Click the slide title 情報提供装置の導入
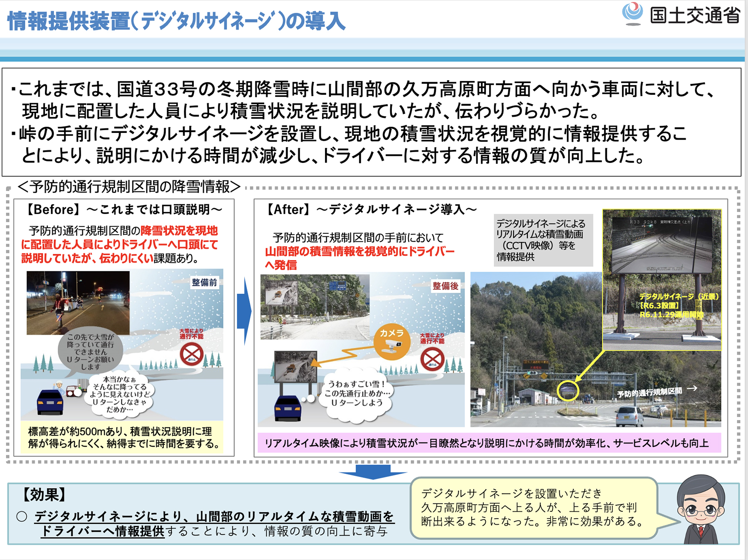 pos(176,21)
